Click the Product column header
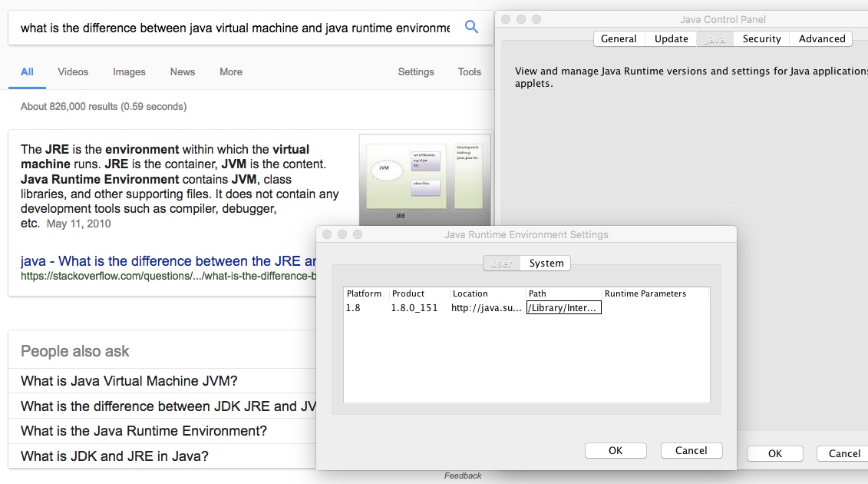Image resolution: width=868 pixels, height=484 pixels. pos(420,293)
